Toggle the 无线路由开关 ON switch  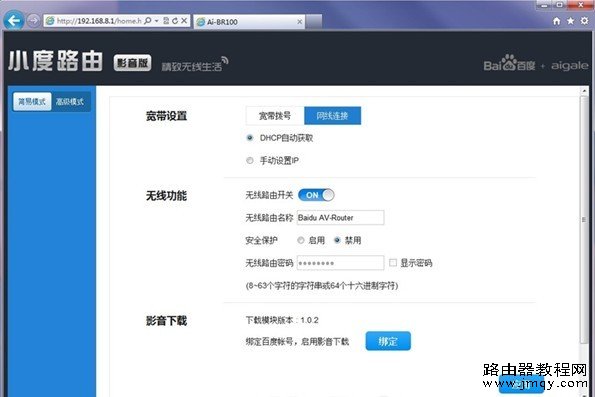(316, 195)
